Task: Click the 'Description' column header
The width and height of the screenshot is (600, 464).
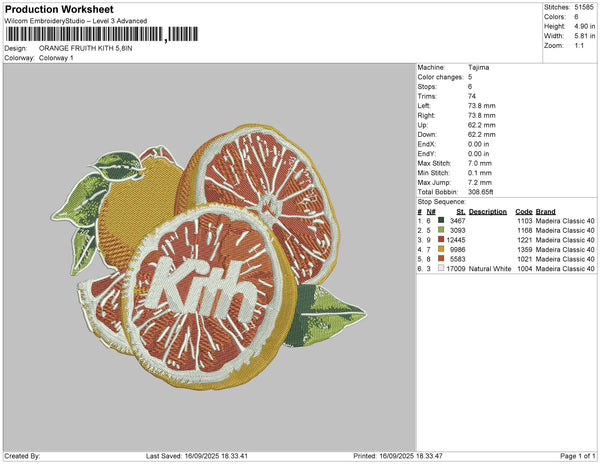Action: (488, 212)
